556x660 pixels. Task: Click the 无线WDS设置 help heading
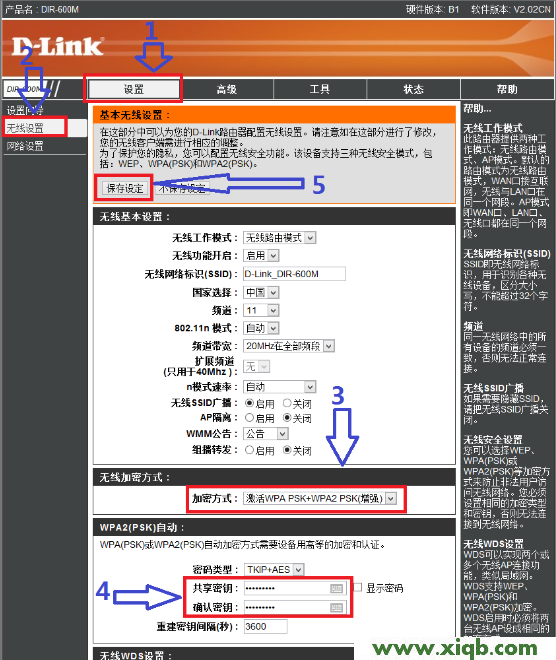click(494, 544)
